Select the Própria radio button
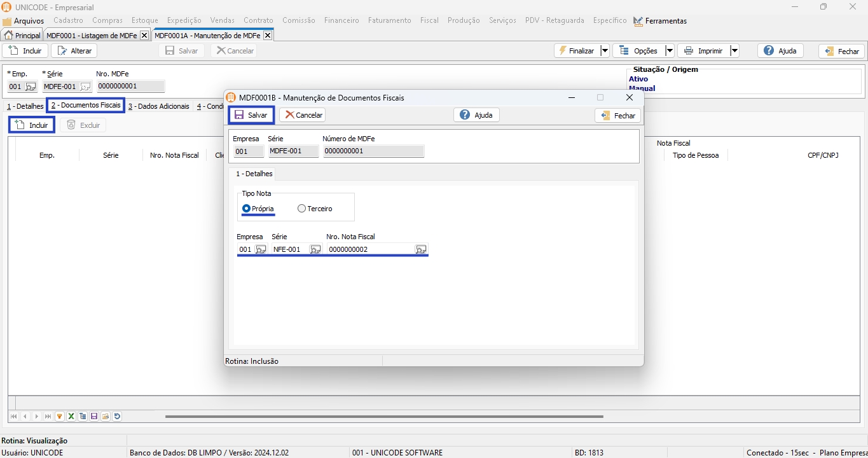868x458 pixels. click(247, 209)
